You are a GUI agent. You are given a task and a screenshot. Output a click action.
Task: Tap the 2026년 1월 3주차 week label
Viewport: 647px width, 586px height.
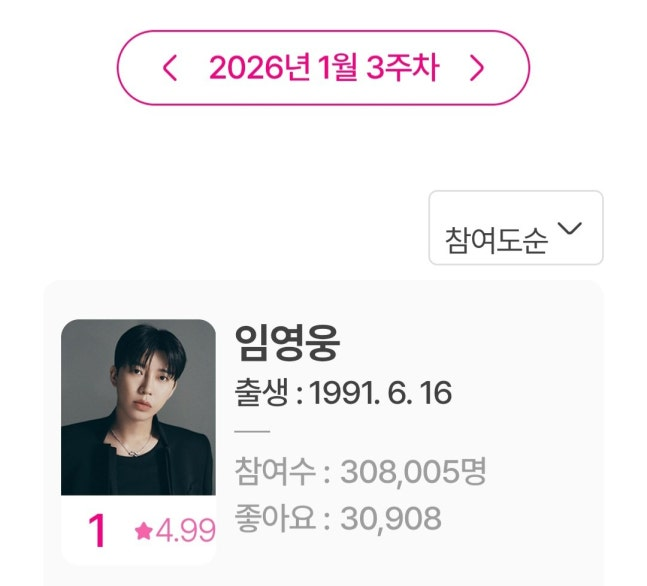pyautogui.click(x=323, y=68)
